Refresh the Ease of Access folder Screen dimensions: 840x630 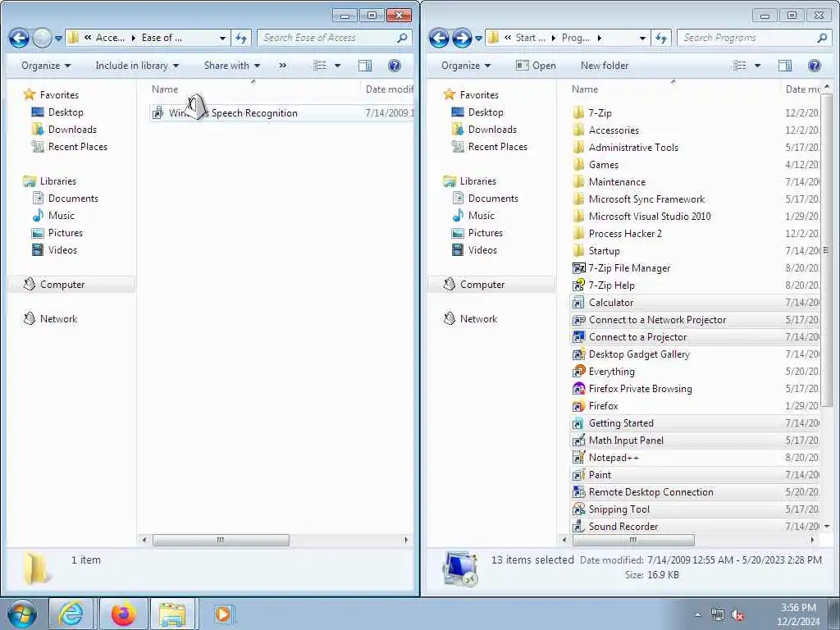(241, 38)
